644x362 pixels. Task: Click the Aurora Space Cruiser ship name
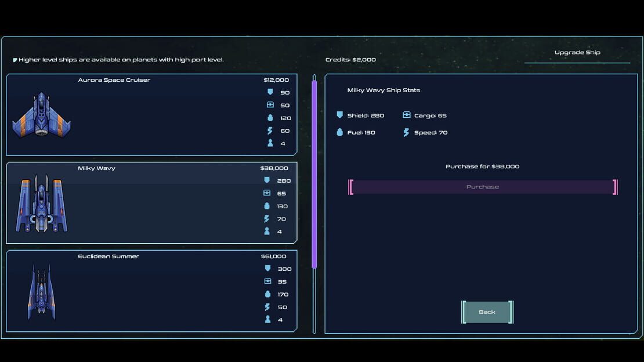tap(114, 79)
